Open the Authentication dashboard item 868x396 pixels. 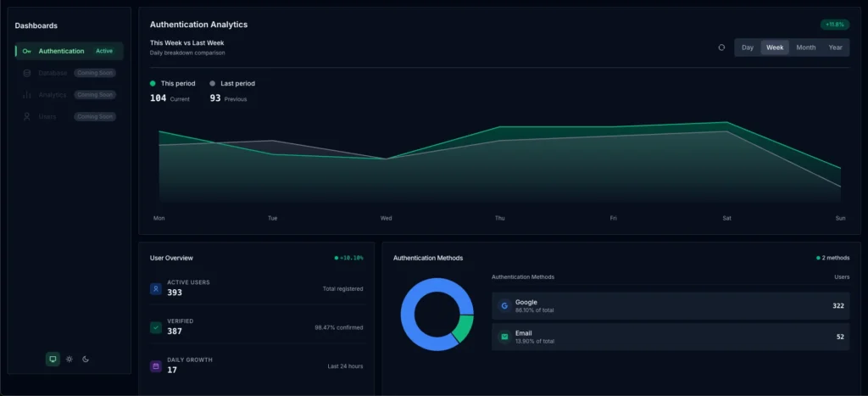[70, 51]
